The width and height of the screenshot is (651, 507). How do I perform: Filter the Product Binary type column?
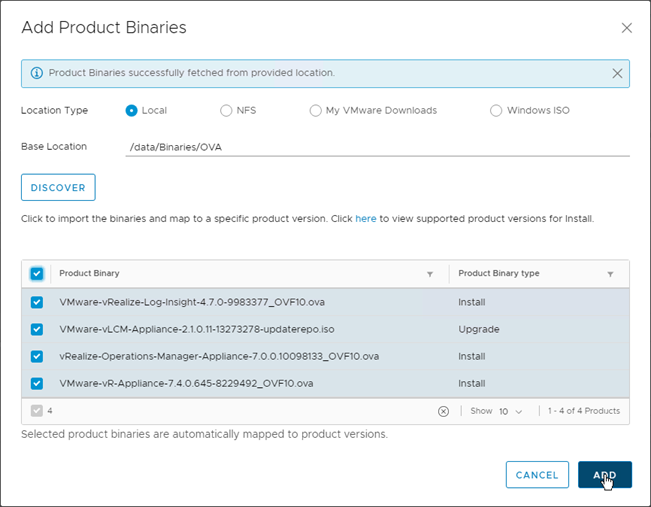coord(610,274)
